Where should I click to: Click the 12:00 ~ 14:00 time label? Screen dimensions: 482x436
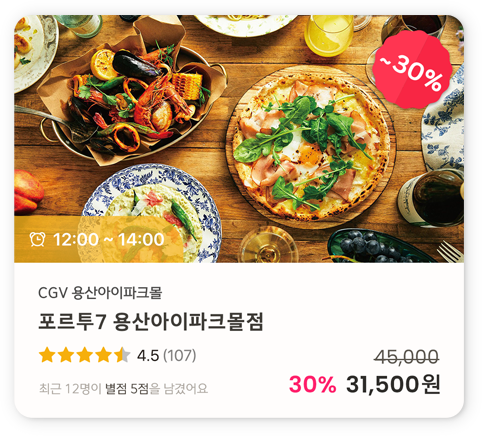pyautogui.click(x=109, y=239)
